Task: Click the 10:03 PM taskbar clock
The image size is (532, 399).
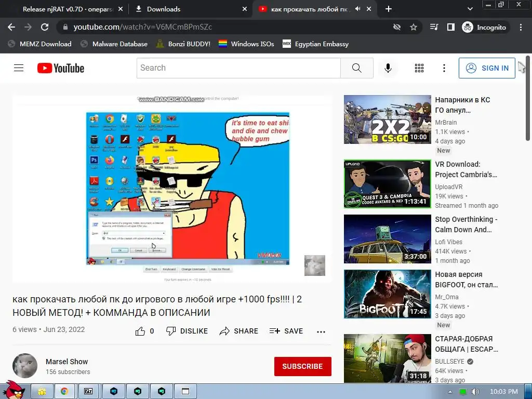Action: [x=504, y=392]
